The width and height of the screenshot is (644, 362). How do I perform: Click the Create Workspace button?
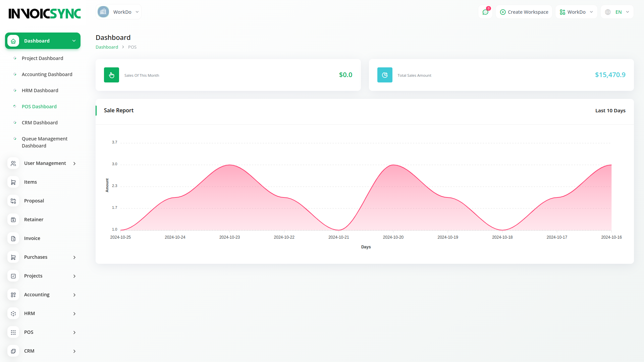coord(524,12)
